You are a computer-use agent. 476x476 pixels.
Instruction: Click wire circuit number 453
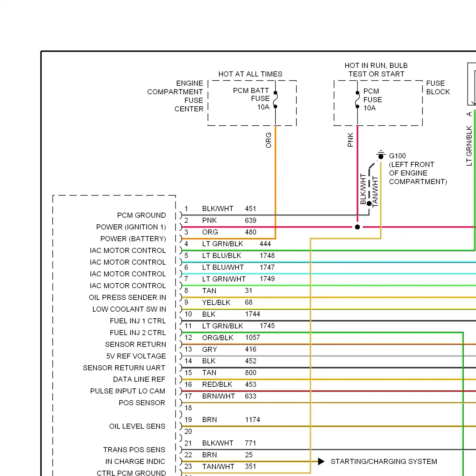(250, 384)
